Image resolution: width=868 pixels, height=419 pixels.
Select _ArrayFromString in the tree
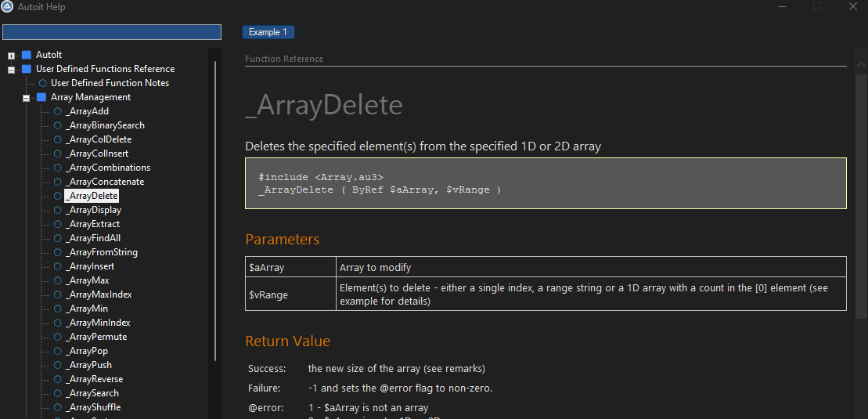(x=101, y=252)
